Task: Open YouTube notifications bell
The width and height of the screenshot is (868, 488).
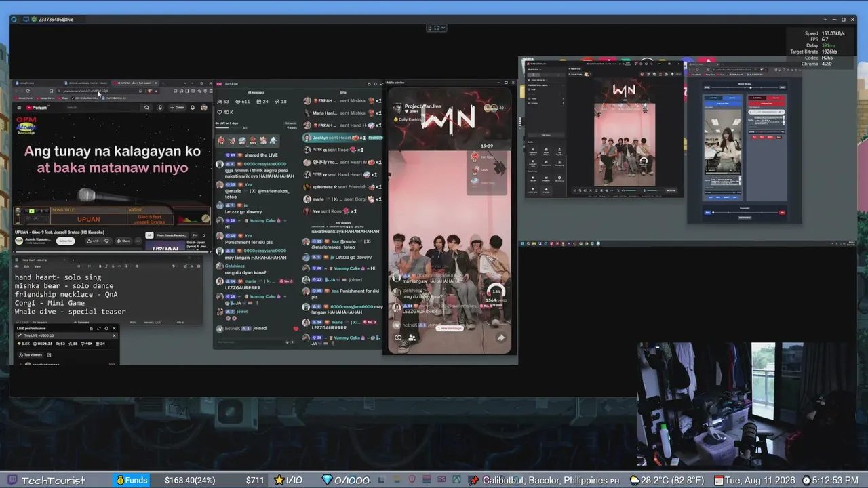Action: [x=193, y=107]
